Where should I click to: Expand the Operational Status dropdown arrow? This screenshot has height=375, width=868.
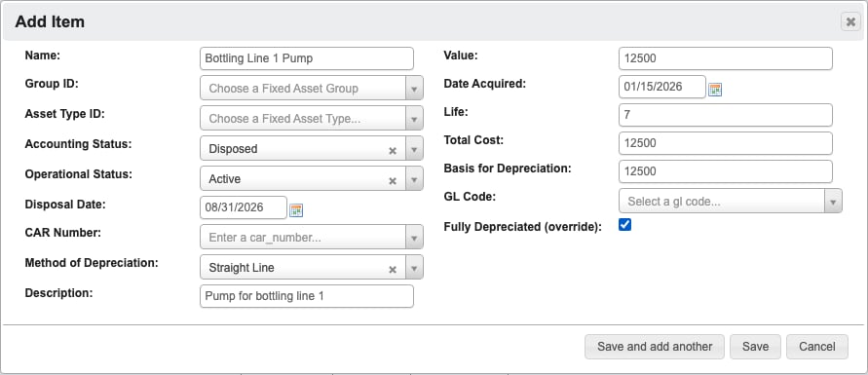pos(414,178)
